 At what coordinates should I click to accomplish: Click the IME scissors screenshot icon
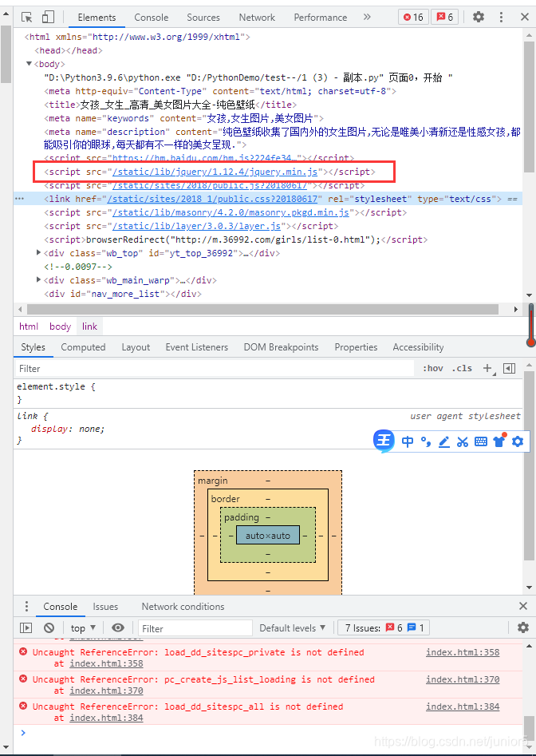click(463, 441)
